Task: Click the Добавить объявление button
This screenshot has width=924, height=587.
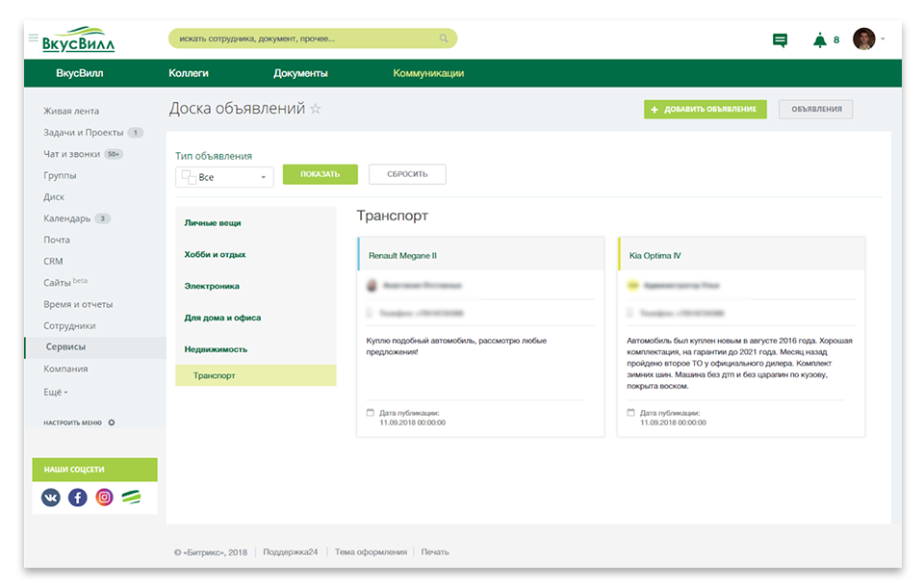Action: [x=706, y=109]
